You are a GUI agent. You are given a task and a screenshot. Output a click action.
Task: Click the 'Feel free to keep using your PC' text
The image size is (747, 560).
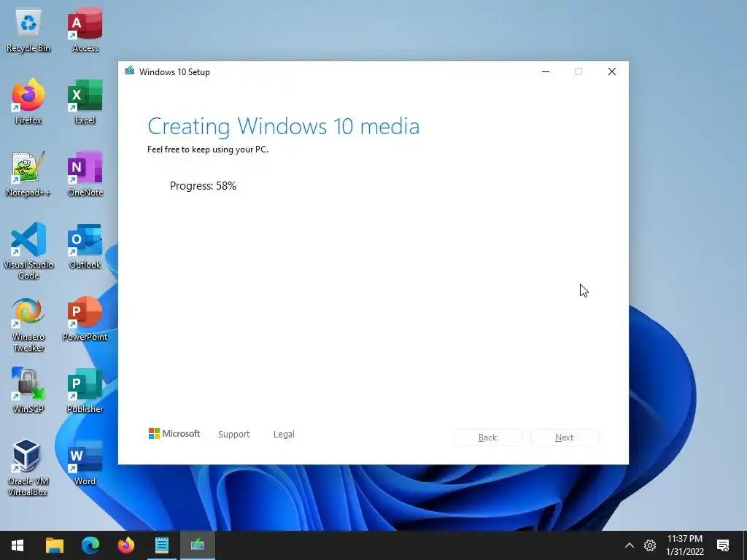click(x=208, y=149)
